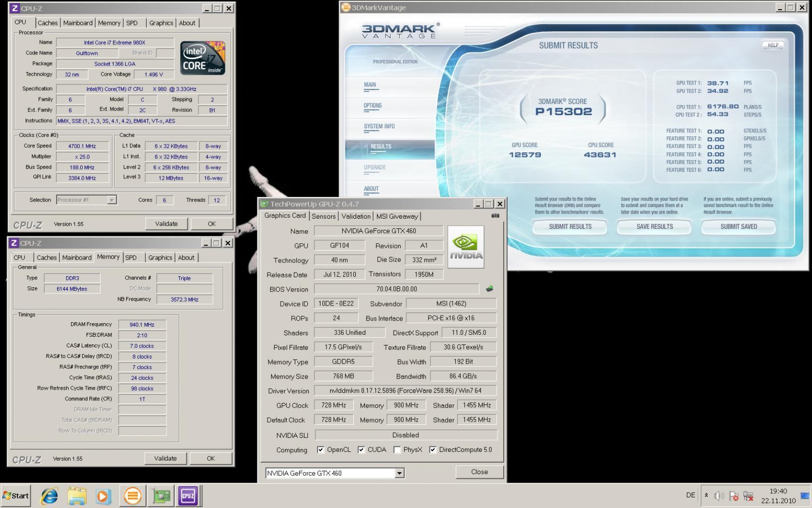Click the 3DMark score P15302
Screen dimensions: 812x508
(x=563, y=112)
